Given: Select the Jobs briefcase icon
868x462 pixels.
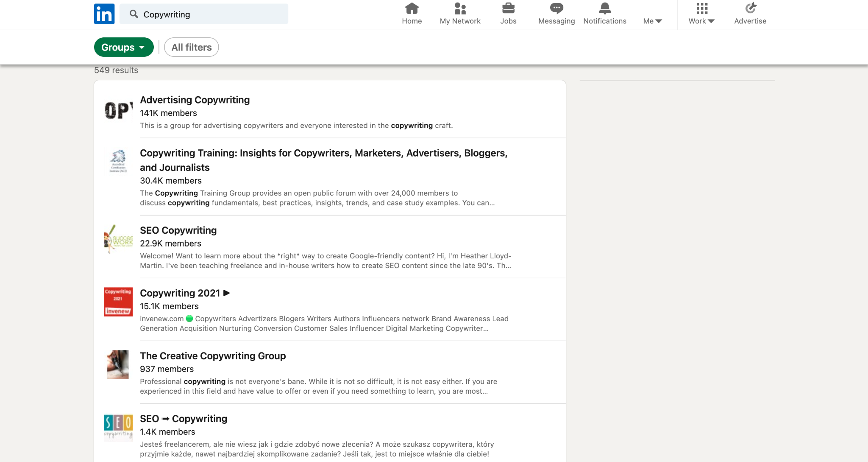Looking at the screenshot, I should (508, 13).
